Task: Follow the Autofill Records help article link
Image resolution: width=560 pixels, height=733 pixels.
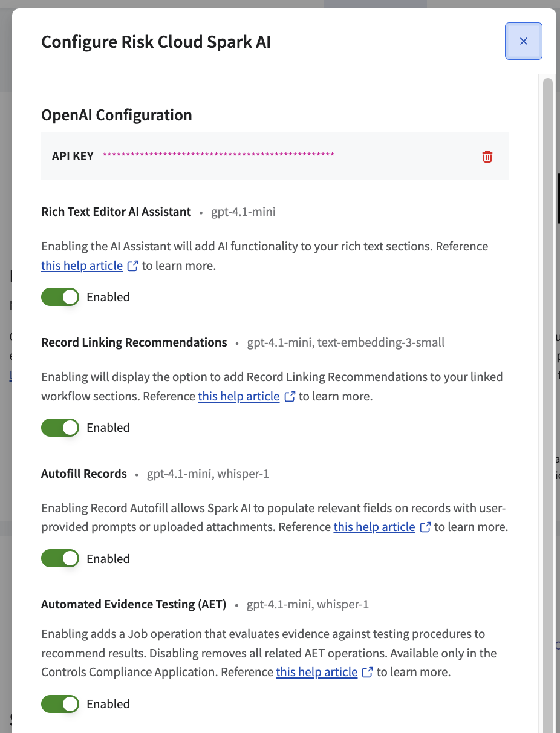Action: point(374,527)
